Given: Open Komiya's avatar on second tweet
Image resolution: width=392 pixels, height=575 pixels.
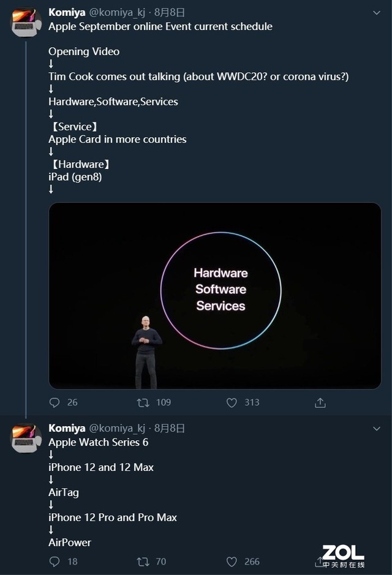Looking at the screenshot, I should point(26,438).
